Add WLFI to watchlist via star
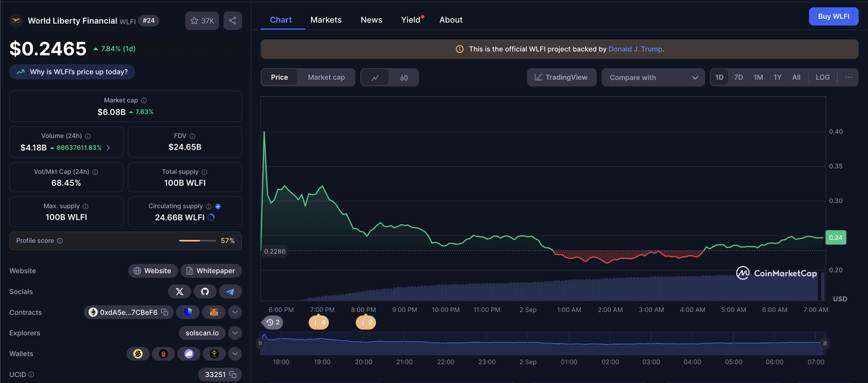Image resolution: width=868 pixels, height=383 pixels. coord(202,21)
